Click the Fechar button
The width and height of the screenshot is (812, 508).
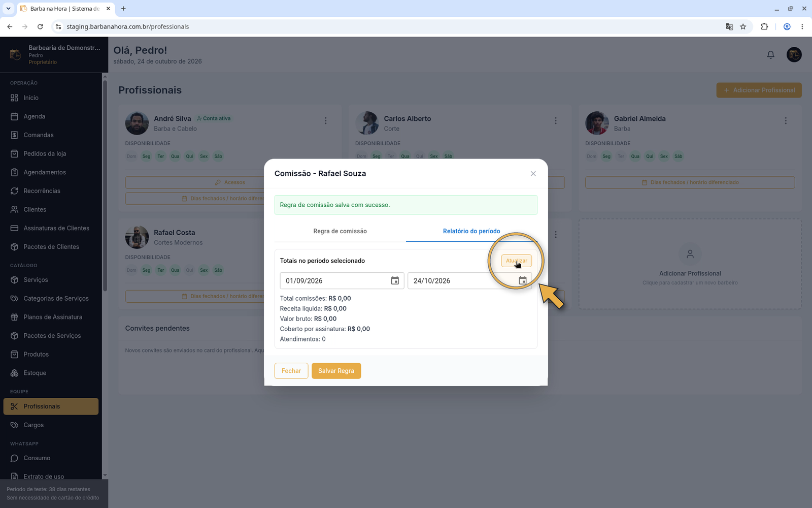291,371
